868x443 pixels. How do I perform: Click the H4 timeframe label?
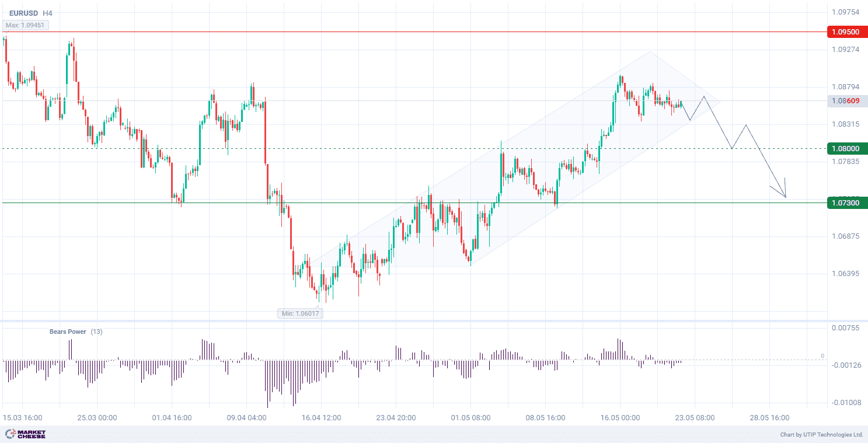point(48,13)
